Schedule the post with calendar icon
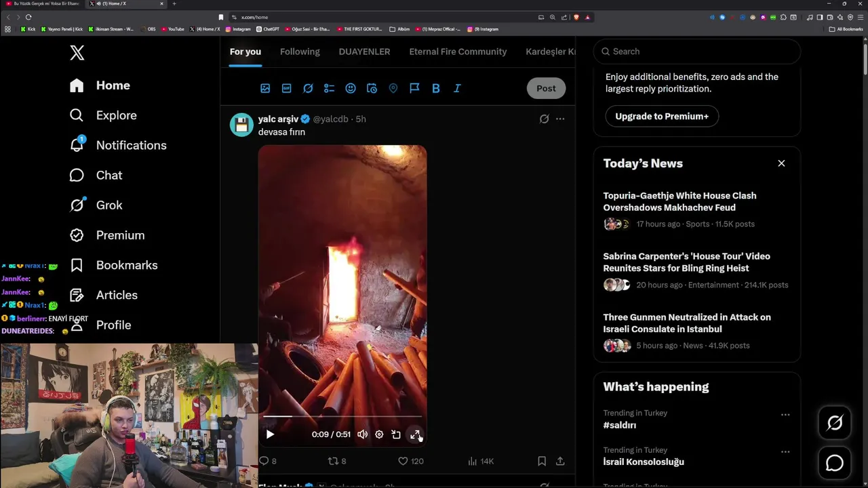Screen dimensions: 868x488 pyautogui.click(x=372, y=88)
